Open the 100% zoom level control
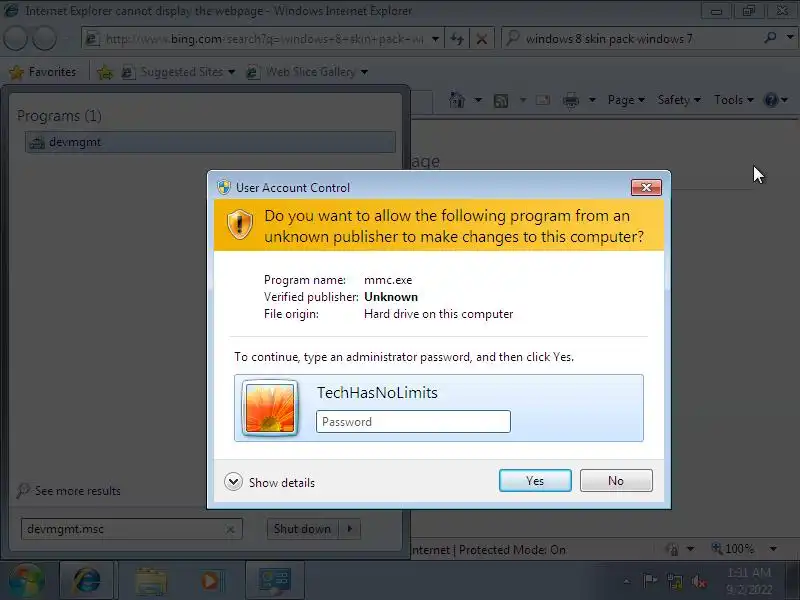Image resolution: width=800 pixels, height=600 pixels. coord(744,549)
